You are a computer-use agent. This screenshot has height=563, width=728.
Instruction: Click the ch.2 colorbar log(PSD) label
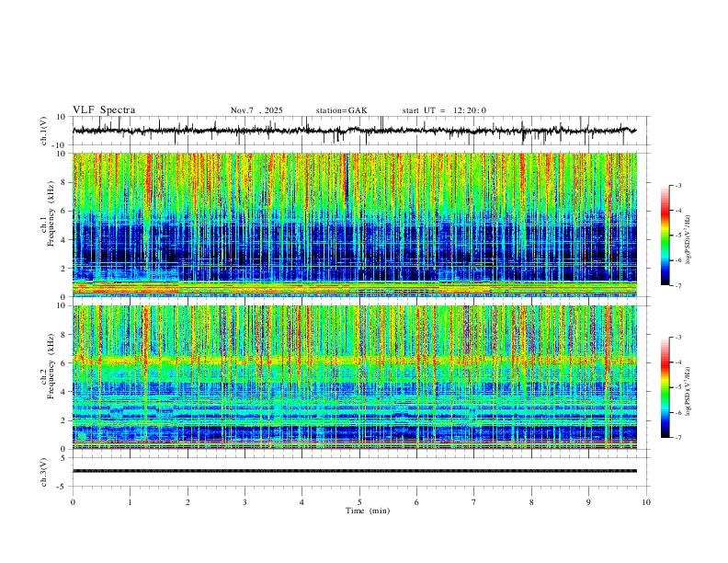tap(688, 393)
